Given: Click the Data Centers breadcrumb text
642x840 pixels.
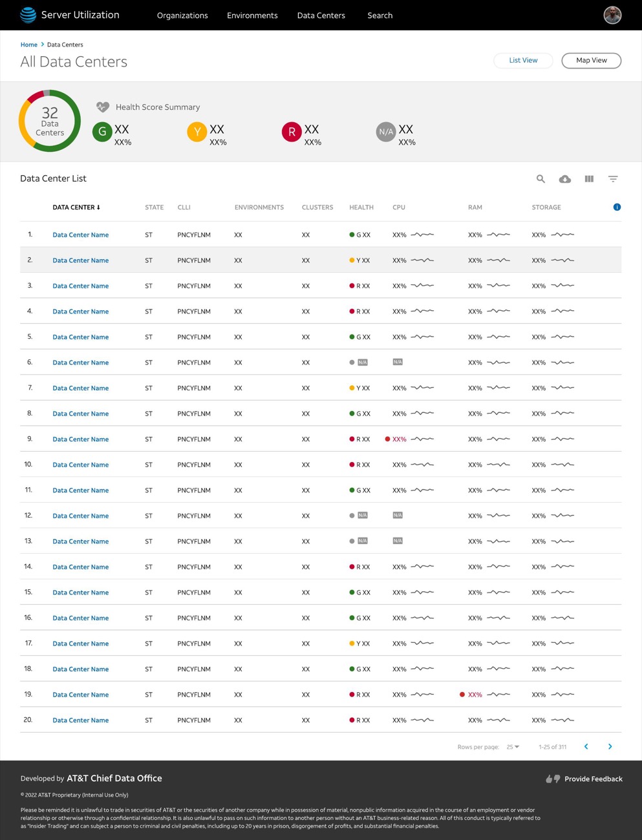Looking at the screenshot, I should [65, 45].
